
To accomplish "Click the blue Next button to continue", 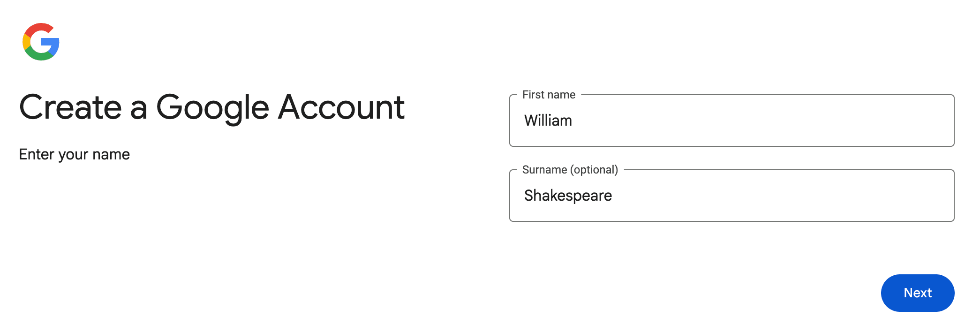I will (x=917, y=293).
